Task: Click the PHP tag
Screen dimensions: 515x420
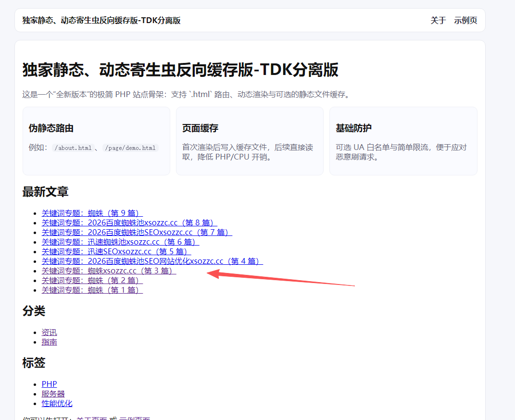Action: tap(49, 384)
